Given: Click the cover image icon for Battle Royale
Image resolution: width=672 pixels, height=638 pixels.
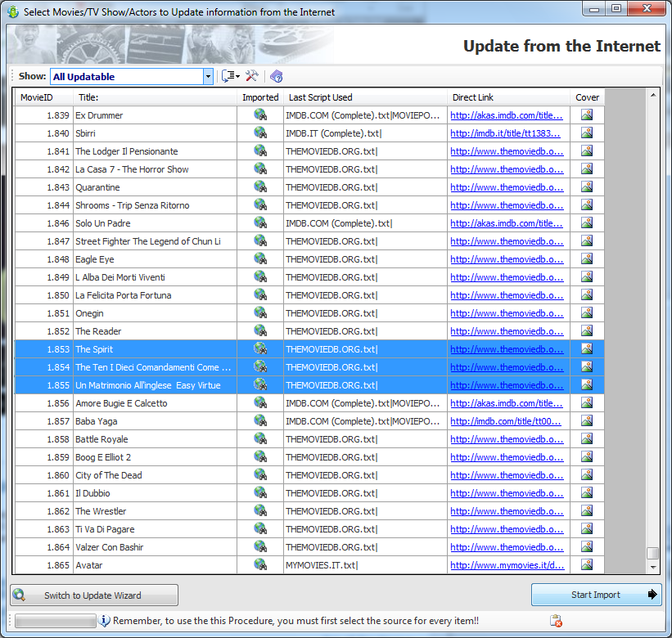Looking at the screenshot, I should point(587,438).
